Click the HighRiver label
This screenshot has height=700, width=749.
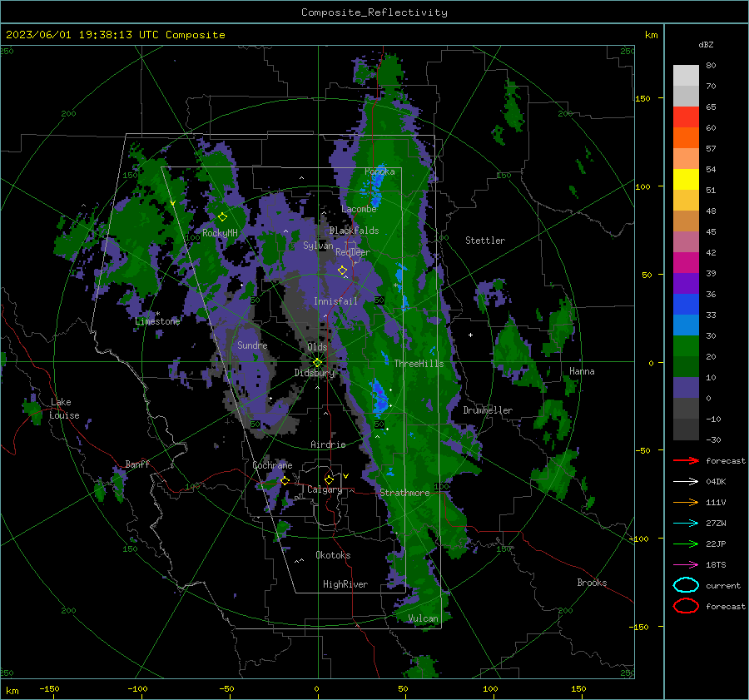click(345, 584)
